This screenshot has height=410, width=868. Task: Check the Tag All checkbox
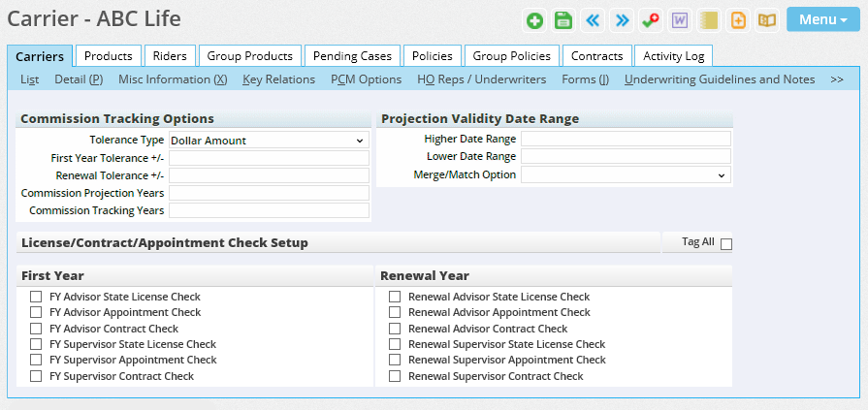(x=726, y=244)
